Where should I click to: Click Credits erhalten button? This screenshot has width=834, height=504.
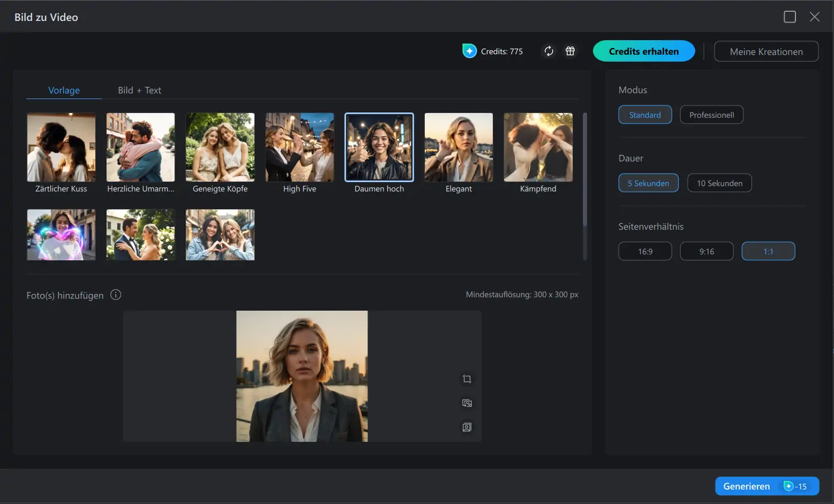pyautogui.click(x=644, y=51)
